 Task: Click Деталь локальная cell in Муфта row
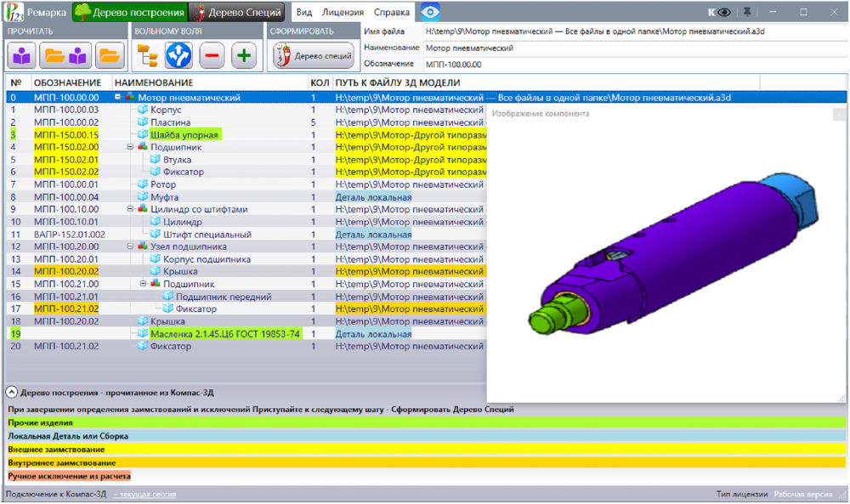pos(373,197)
